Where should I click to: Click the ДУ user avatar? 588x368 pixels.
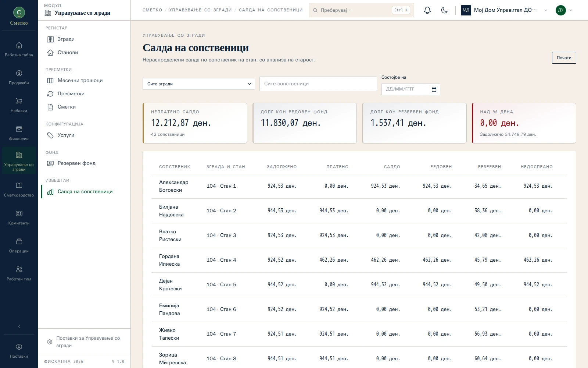coord(560,10)
